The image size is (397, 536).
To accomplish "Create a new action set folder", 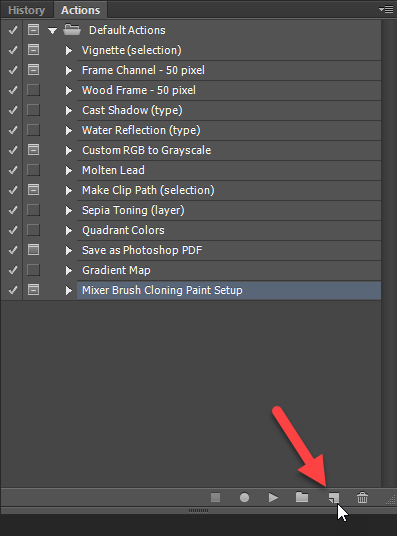I will (302, 497).
